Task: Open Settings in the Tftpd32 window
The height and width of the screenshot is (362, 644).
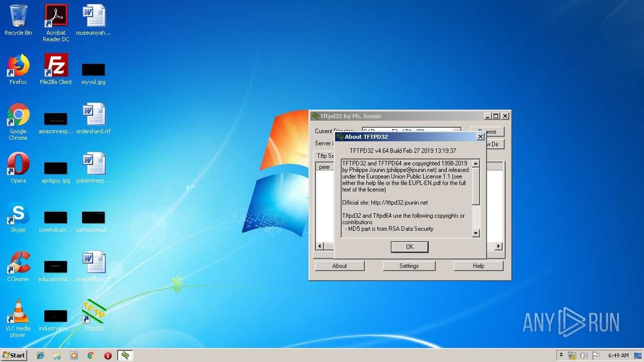Action: (409, 266)
